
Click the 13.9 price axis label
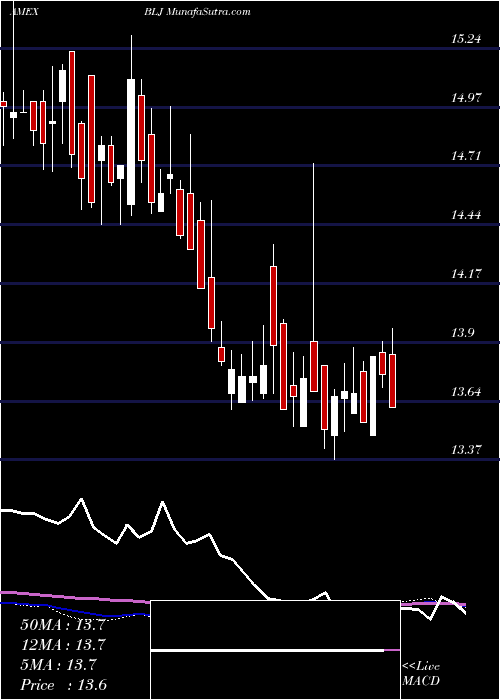(x=463, y=333)
